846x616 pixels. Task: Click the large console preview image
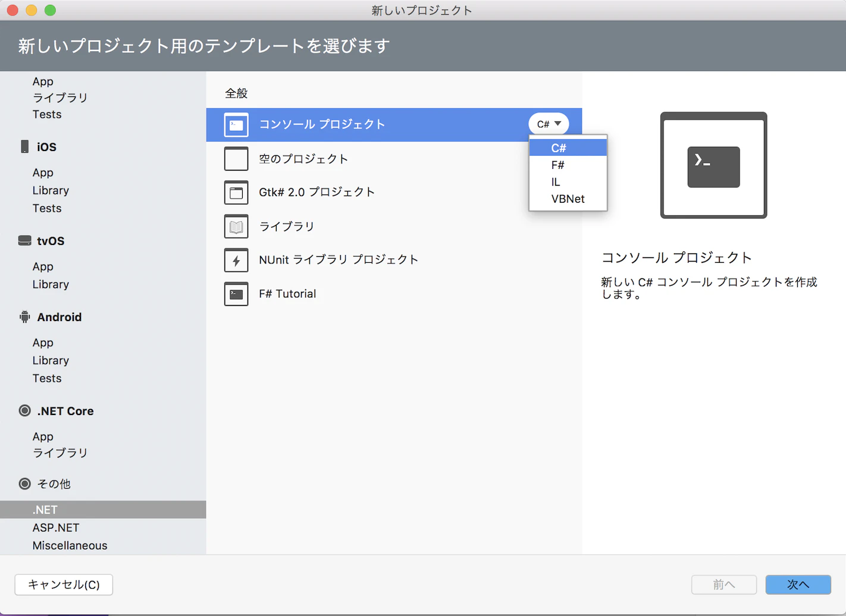713,165
